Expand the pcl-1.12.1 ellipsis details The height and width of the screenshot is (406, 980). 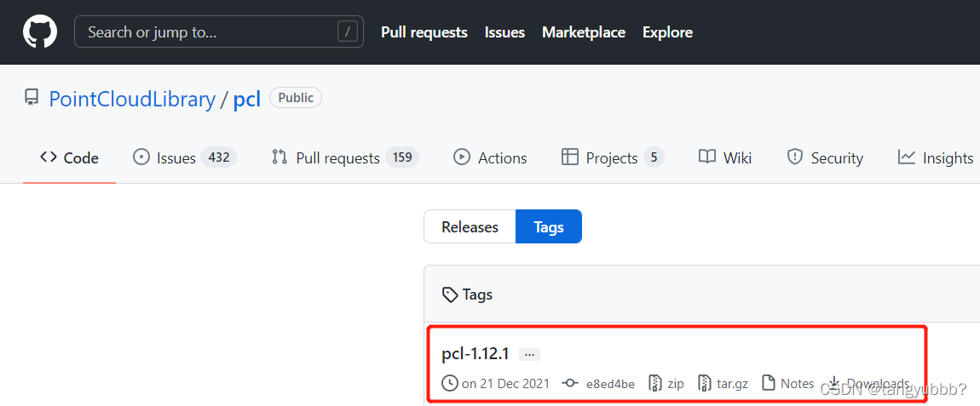pos(529,355)
